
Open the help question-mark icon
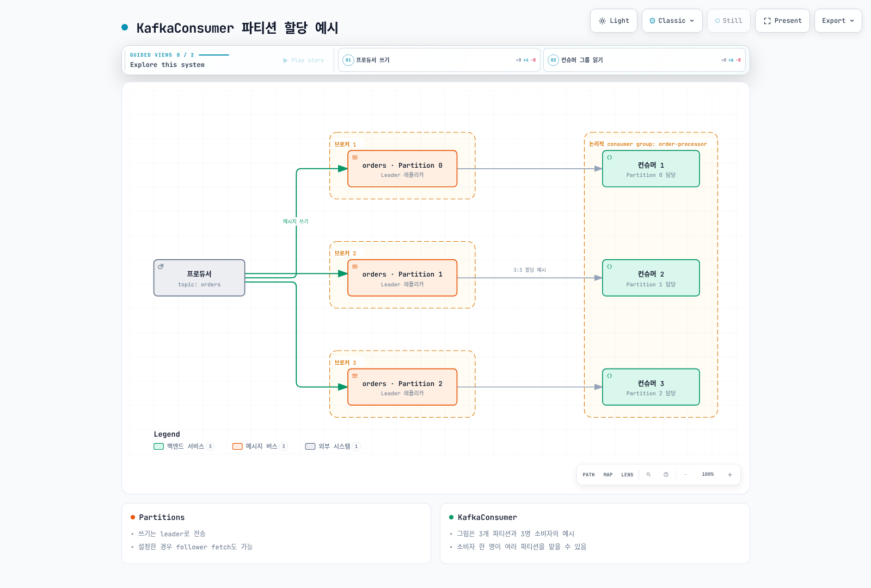point(666,475)
